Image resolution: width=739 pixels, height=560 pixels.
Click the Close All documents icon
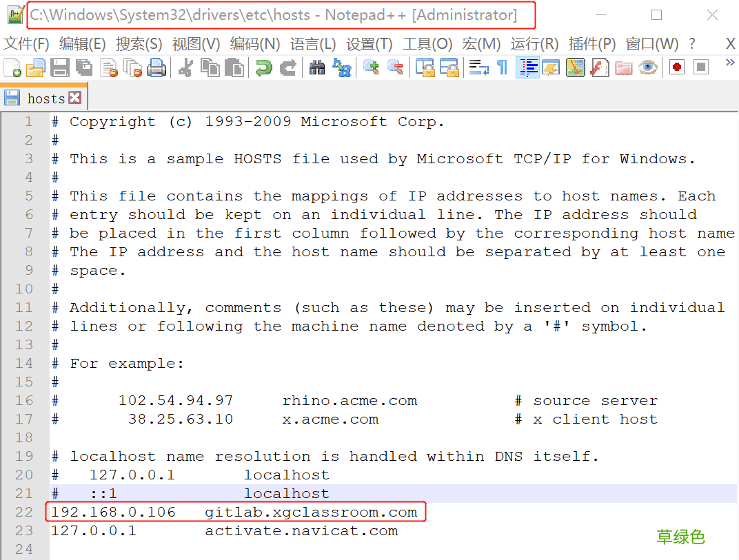pos(132,68)
